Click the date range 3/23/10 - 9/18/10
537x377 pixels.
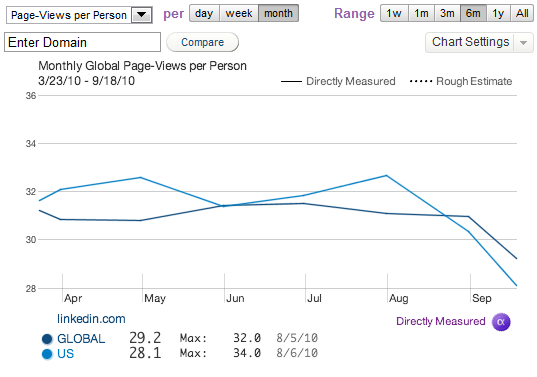87,81
